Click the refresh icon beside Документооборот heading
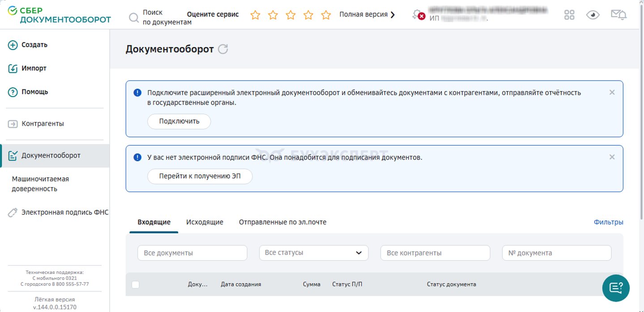This screenshot has height=312, width=644. click(x=223, y=49)
